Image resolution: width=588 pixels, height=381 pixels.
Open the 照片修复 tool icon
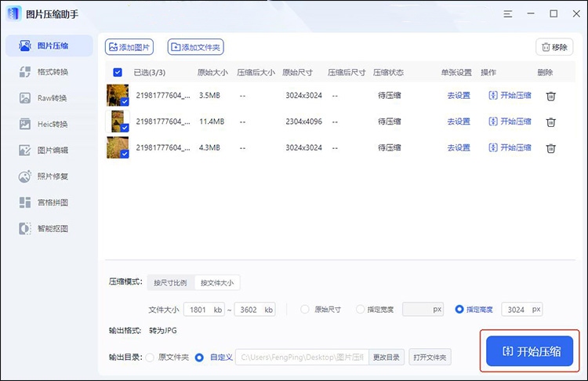24,176
